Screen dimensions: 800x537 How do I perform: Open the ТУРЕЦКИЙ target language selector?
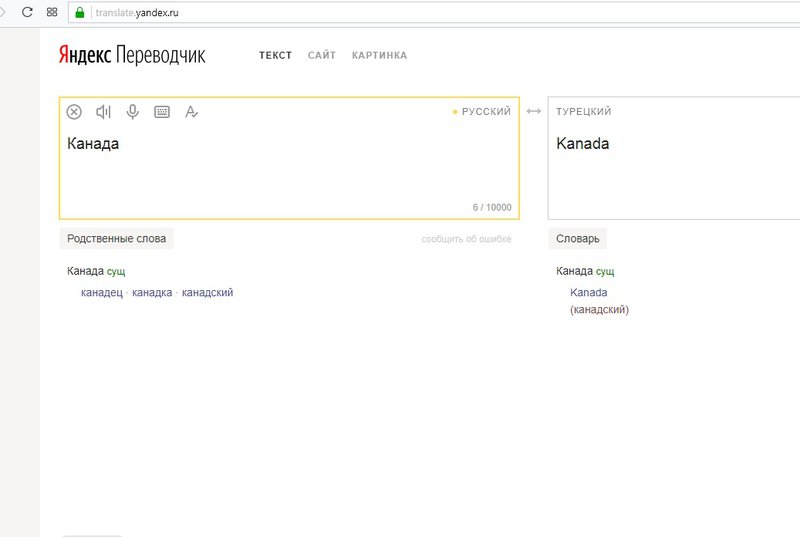tap(584, 112)
